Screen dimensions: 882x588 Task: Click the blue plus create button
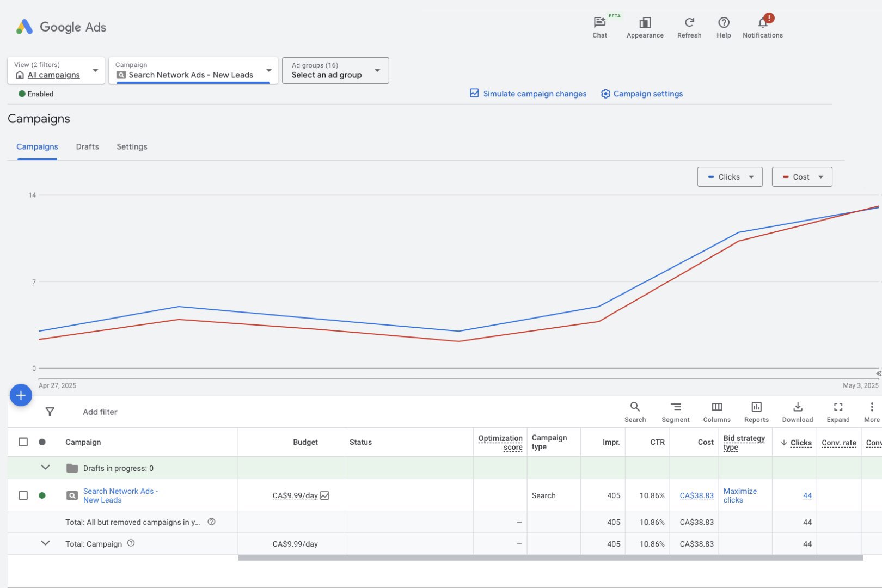21,395
